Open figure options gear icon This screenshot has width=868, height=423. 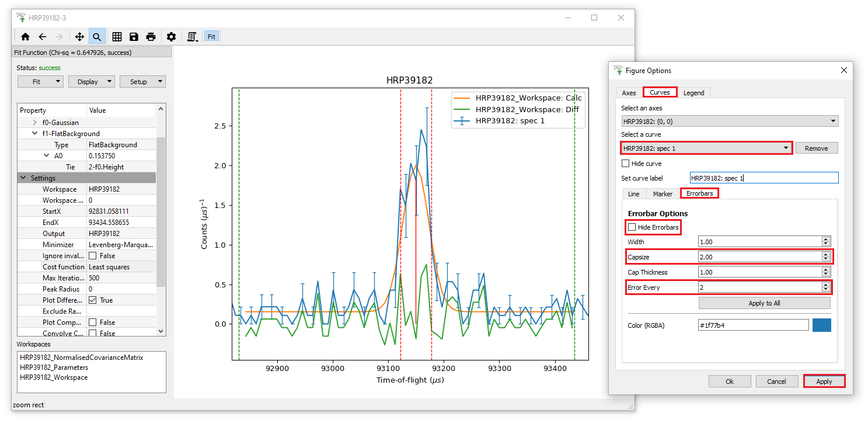171,37
